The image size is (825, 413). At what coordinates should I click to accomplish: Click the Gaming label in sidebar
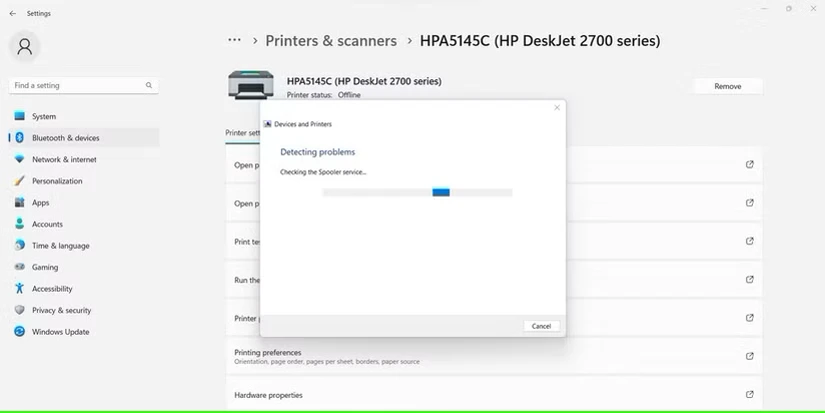(x=45, y=267)
